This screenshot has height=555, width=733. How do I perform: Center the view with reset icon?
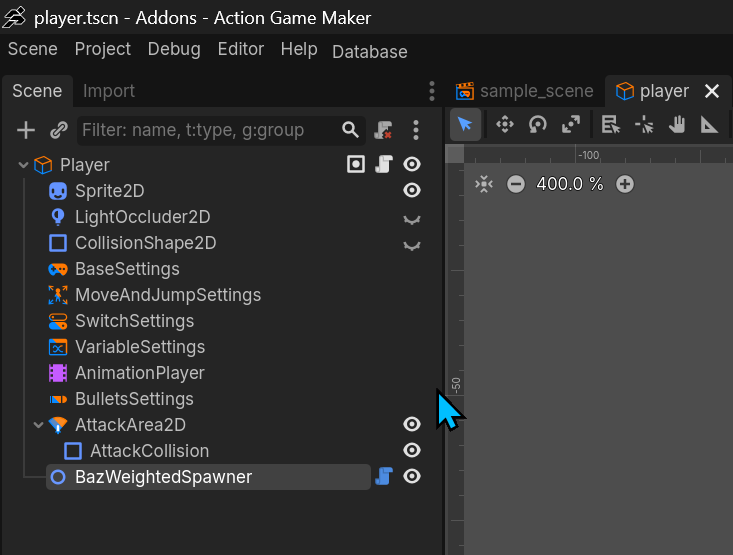point(484,184)
